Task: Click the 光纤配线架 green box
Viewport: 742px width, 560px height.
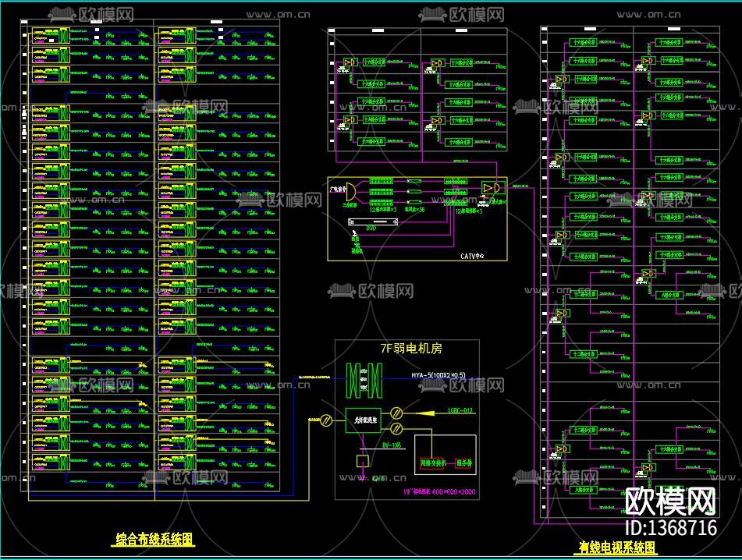Action: point(363,420)
